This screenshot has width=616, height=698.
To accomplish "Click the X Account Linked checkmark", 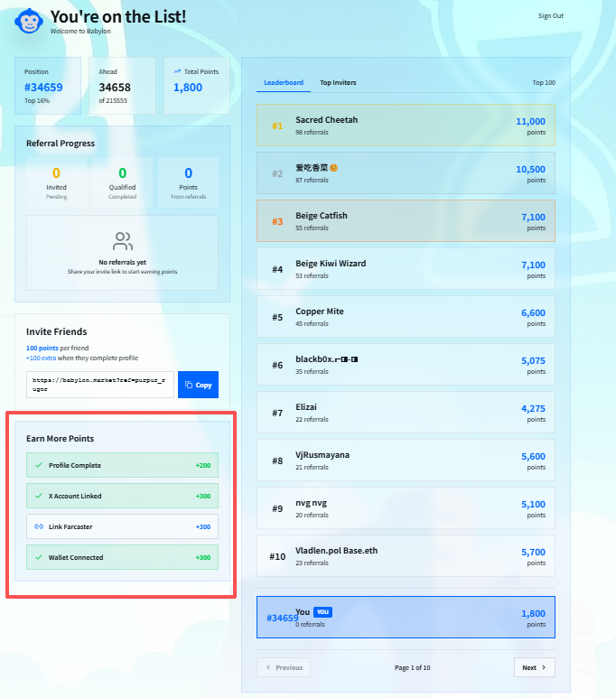I will pyautogui.click(x=39, y=496).
